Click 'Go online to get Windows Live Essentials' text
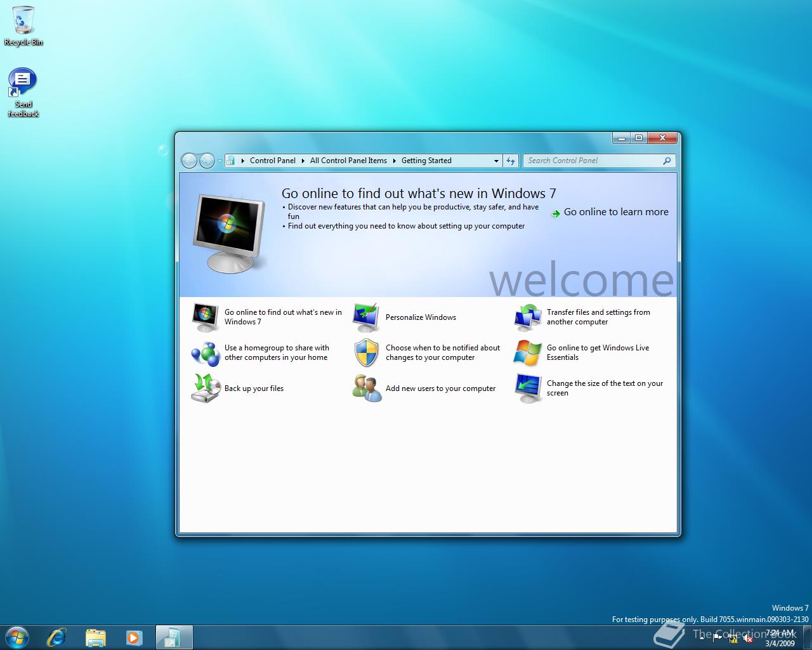This screenshot has width=812, height=650. tap(598, 352)
